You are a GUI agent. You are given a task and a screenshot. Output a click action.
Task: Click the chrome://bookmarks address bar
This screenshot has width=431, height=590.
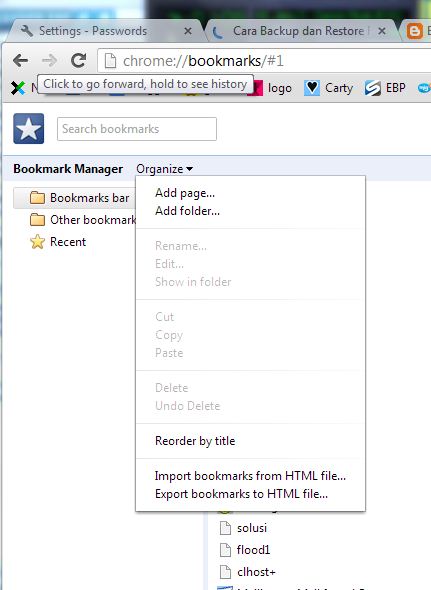[x=263, y=61]
